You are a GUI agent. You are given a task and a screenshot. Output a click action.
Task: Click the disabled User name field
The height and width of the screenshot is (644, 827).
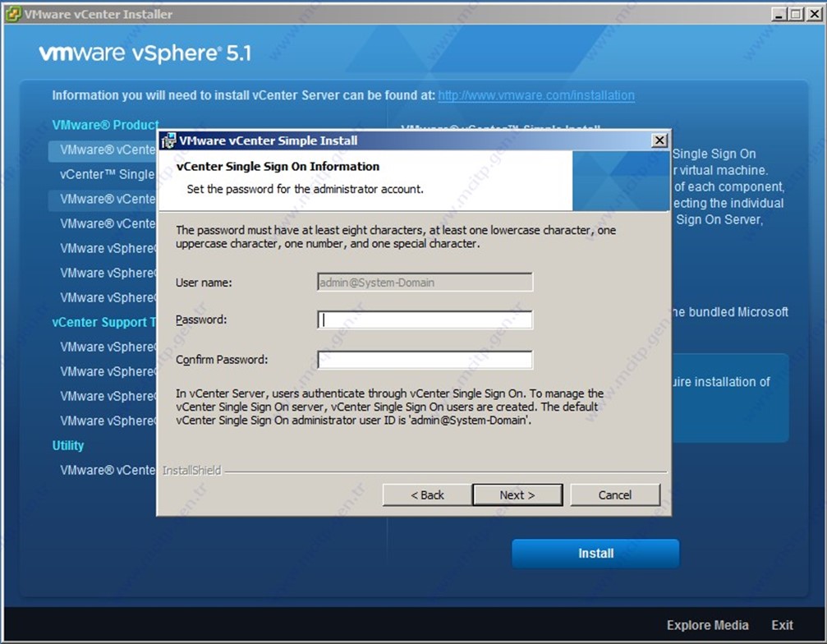(x=425, y=283)
